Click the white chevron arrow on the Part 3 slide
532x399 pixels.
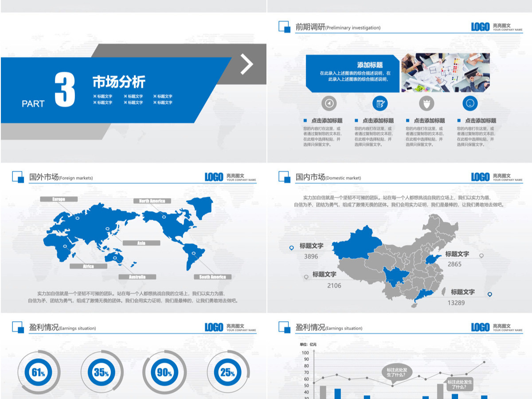247,64
